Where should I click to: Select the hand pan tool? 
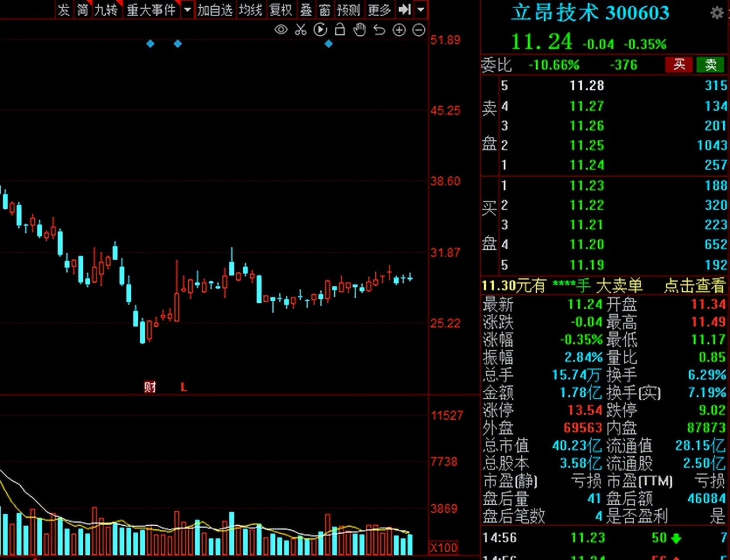point(359,30)
